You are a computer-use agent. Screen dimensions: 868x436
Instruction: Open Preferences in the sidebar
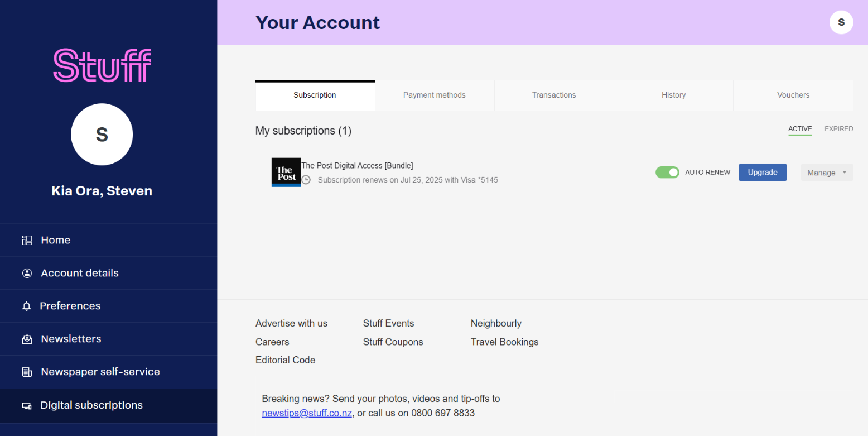pyautogui.click(x=109, y=306)
